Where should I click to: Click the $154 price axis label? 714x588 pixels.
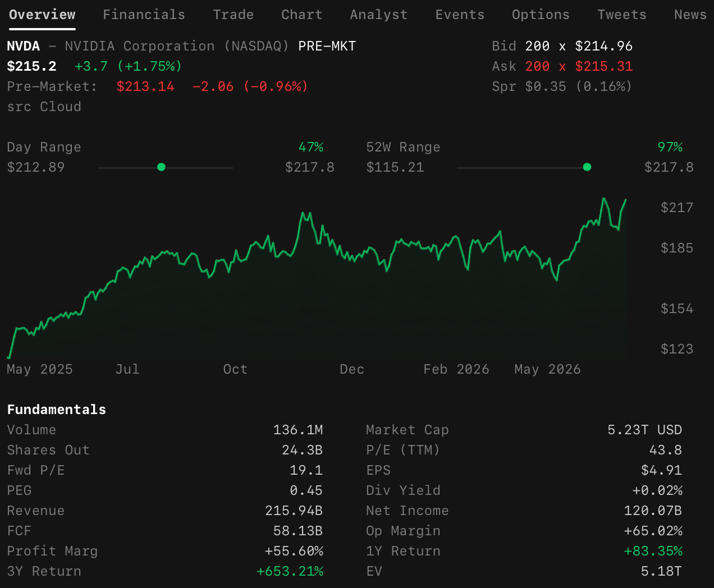[677, 309]
